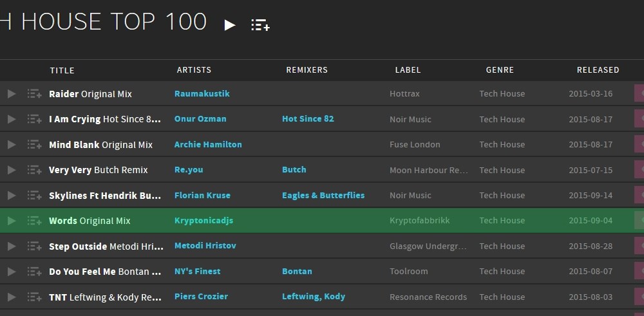Go to Fuse London label page
644x316 pixels.
(415, 145)
